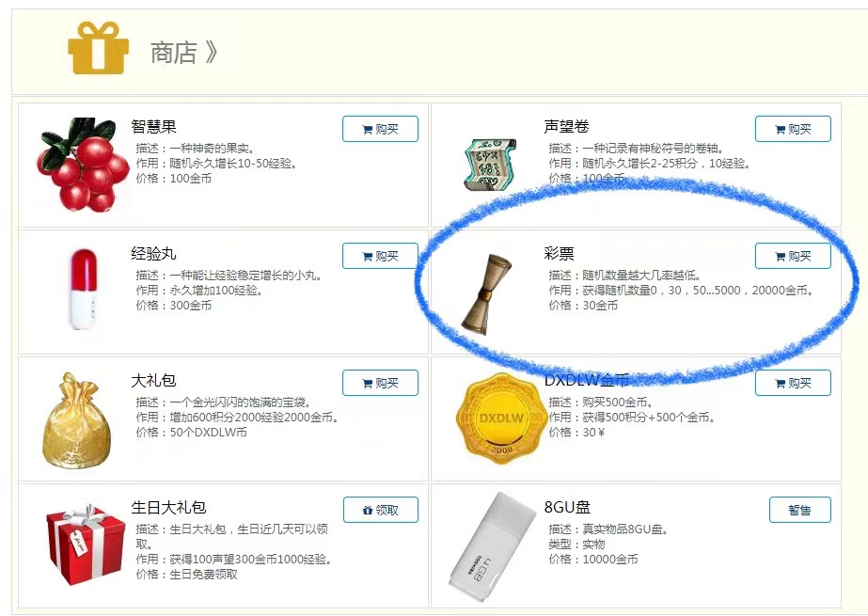Buy the 声望卷 item

pyautogui.click(x=793, y=129)
